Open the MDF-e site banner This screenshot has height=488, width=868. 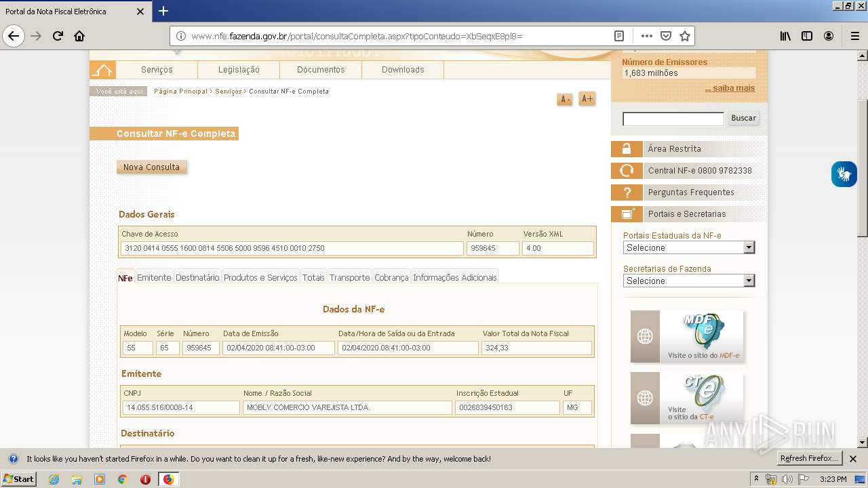point(687,336)
